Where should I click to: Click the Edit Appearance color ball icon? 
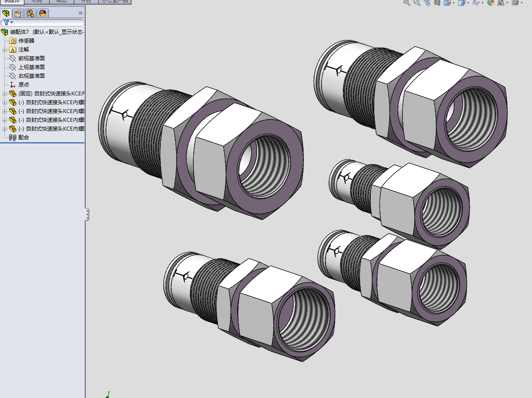pyautogui.click(x=491, y=2)
